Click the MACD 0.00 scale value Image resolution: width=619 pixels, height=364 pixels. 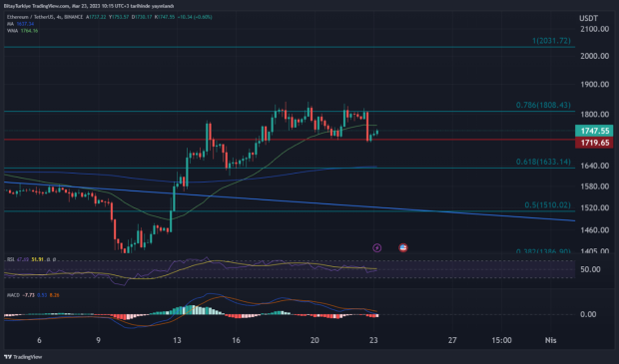click(x=588, y=314)
